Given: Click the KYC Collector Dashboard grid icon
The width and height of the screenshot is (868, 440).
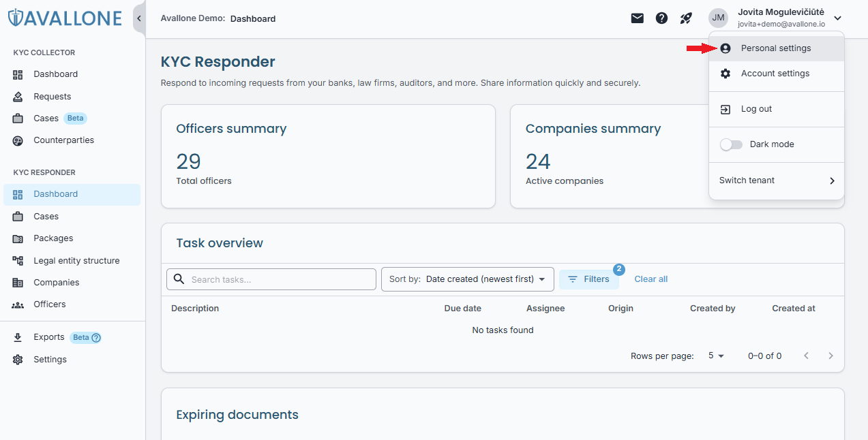Looking at the screenshot, I should pyautogui.click(x=18, y=74).
